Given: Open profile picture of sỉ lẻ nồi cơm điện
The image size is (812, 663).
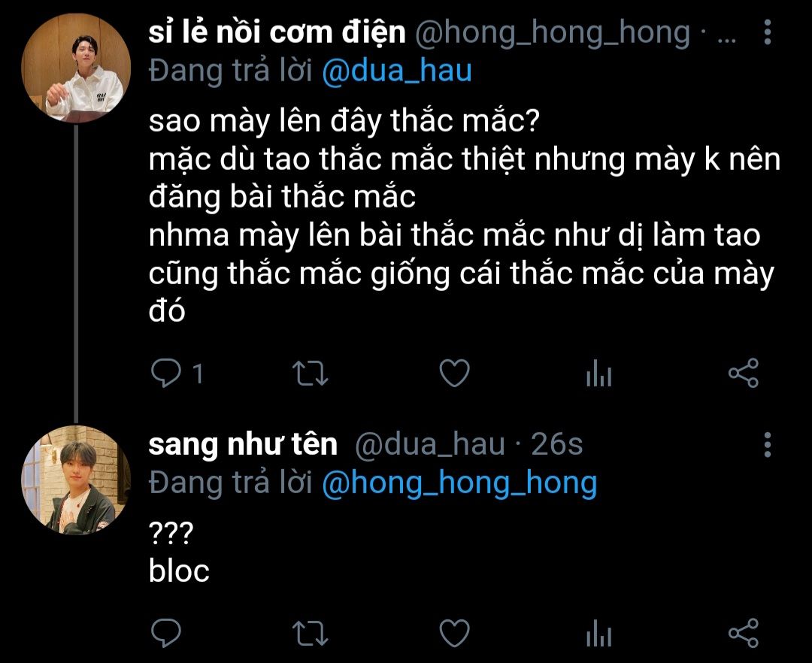Looking at the screenshot, I should (76, 68).
